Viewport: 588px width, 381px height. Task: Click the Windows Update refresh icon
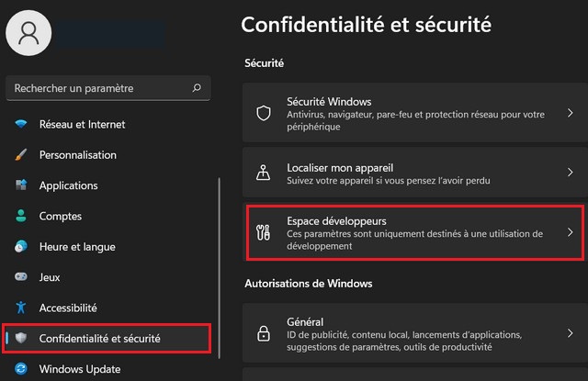(21, 369)
